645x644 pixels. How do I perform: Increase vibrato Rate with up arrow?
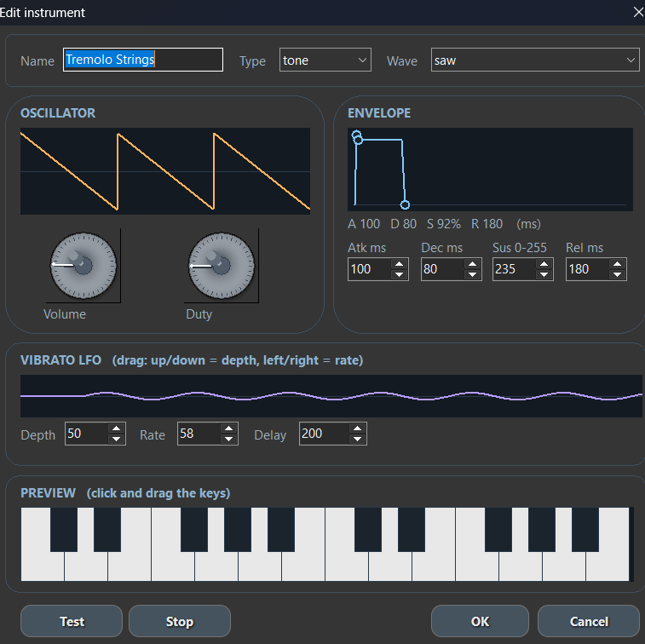point(228,428)
